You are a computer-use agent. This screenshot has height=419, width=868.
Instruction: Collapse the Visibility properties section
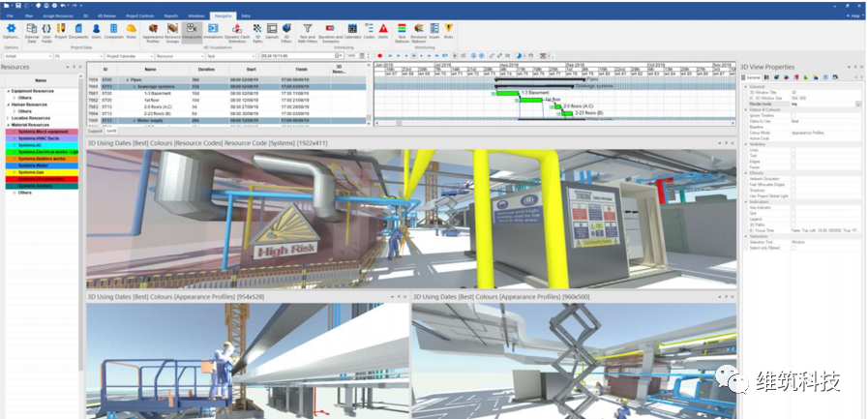pos(746,144)
